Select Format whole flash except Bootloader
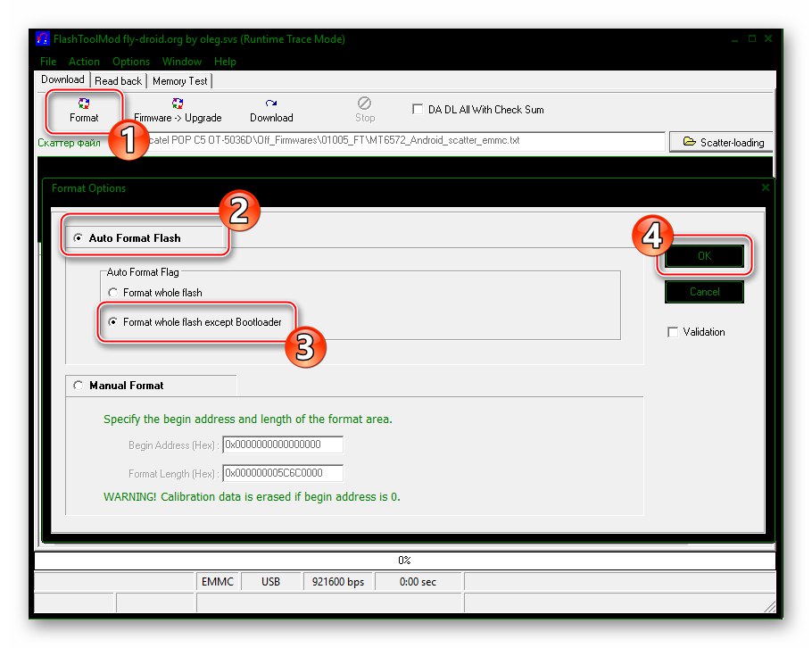This screenshot has width=812, height=648. click(x=112, y=322)
